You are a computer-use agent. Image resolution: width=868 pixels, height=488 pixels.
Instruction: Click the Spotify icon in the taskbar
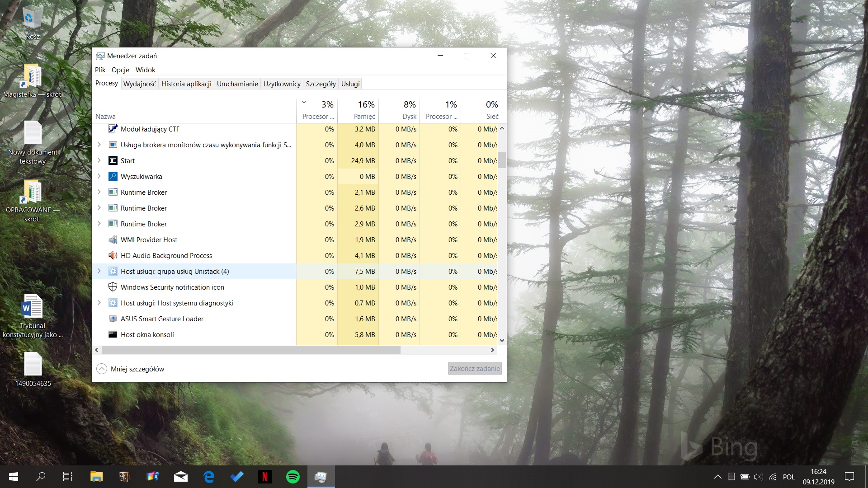click(x=293, y=477)
